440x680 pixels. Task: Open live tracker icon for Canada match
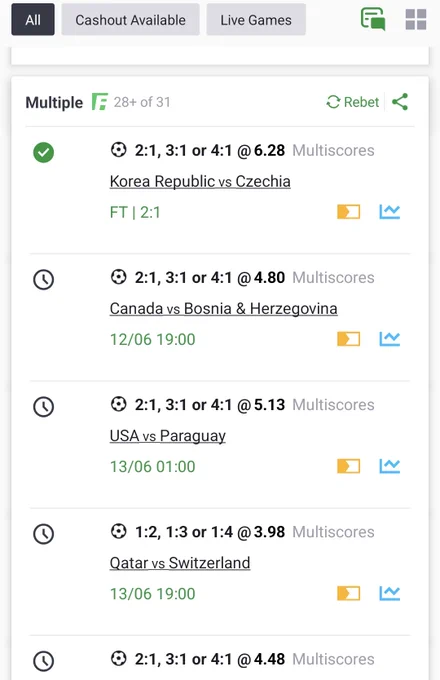349,339
